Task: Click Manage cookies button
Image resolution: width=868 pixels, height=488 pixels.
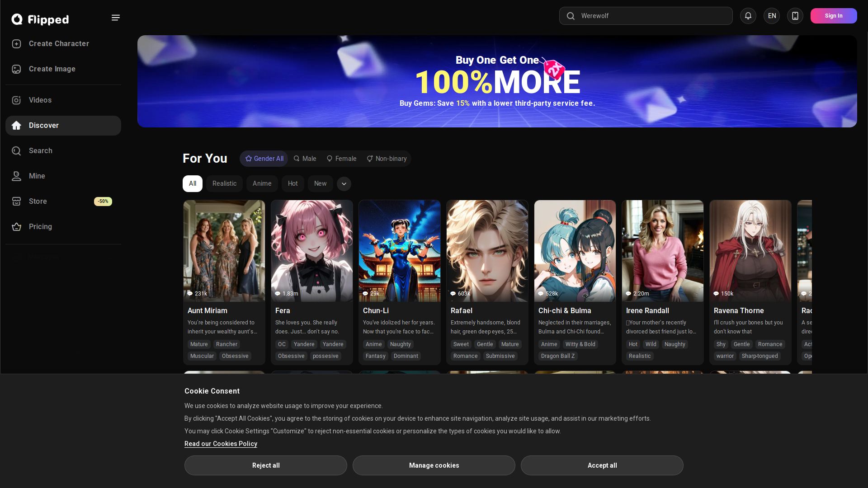Action: pyautogui.click(x=434, y=465)
